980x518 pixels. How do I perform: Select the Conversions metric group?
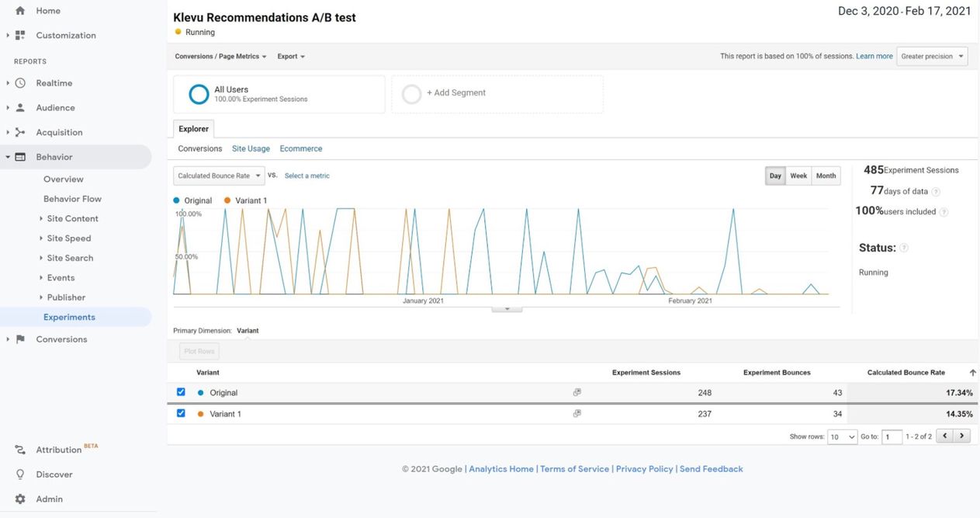click(200, 148)
